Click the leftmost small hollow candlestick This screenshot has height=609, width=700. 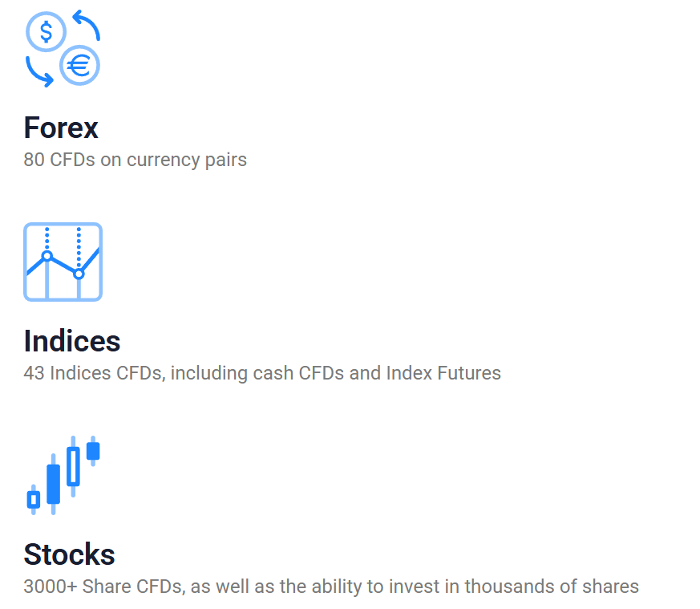(34, 499)
